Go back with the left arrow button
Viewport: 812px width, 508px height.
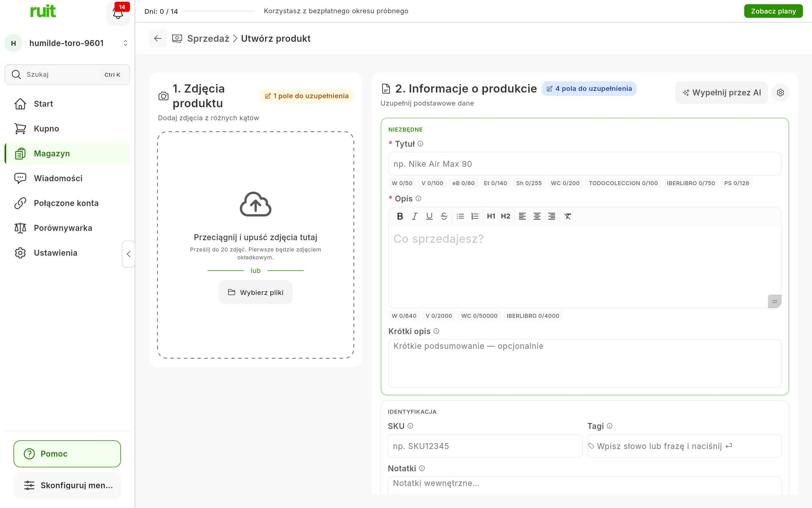pyautogui.click(x=158, y=38)
